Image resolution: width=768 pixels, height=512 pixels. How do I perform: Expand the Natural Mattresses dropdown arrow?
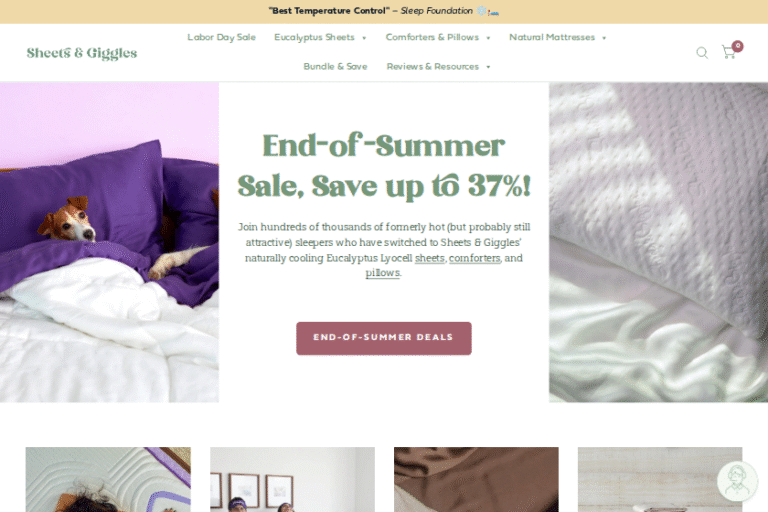coord(604,38)
